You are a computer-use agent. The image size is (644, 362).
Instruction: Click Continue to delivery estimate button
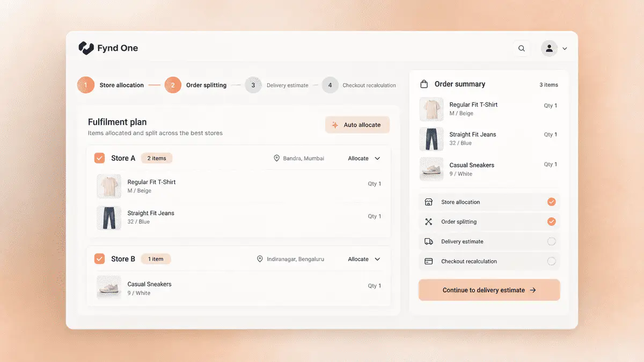(x=489, y=290)
